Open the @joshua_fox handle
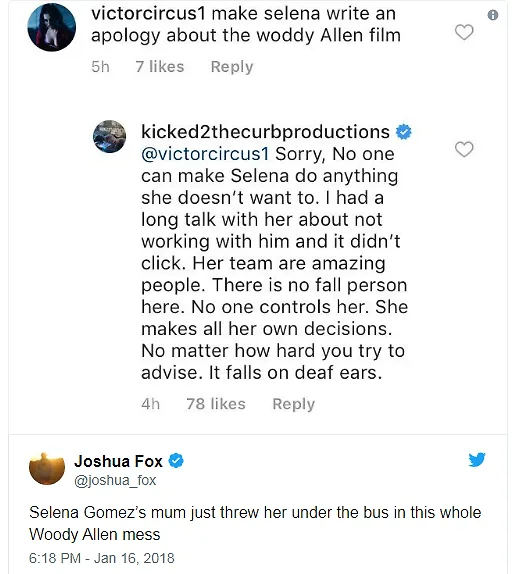512x574 pixels. pyautogui.click(x=115, y=480)
